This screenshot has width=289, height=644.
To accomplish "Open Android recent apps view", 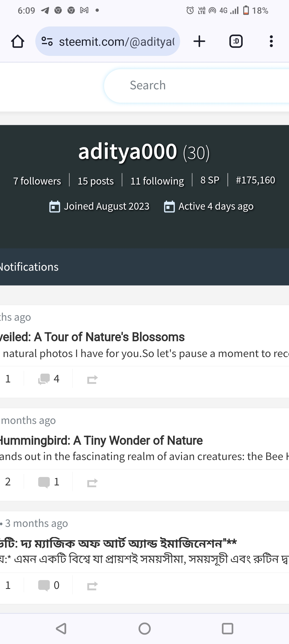I will (x=227, y=628).
